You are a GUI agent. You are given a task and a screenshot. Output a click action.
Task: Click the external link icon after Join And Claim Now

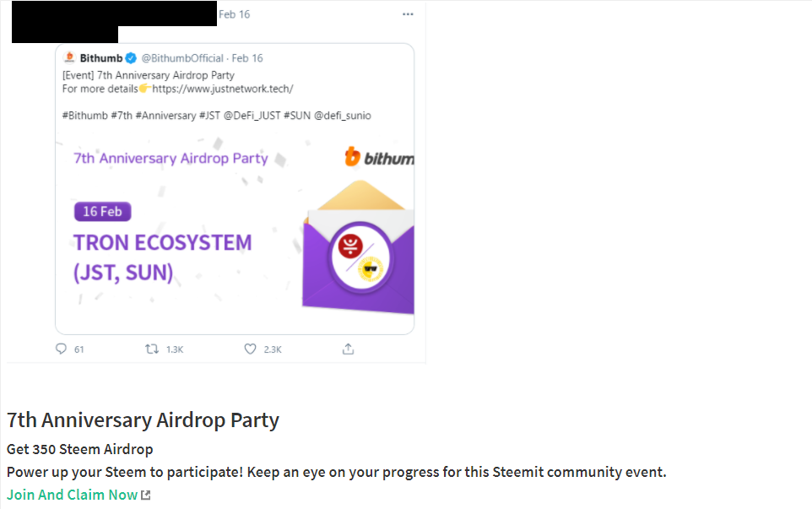[146, 495]
